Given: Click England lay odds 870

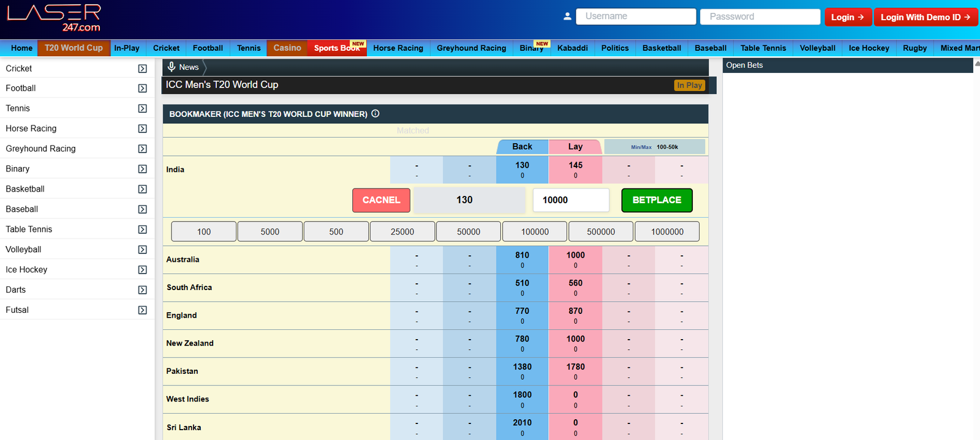Looking at the screenshot, I should coord(576,316).
